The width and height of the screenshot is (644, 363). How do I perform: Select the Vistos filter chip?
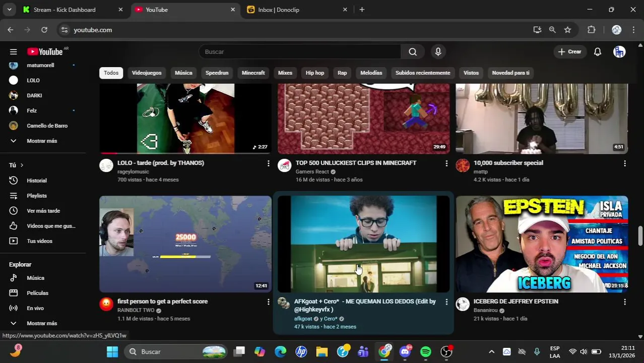click(x=471, y=73)
